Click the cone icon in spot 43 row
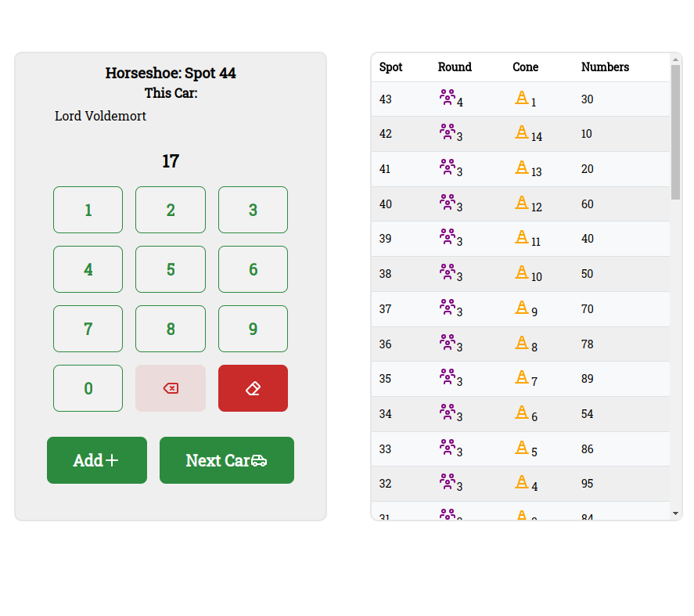Viewport: 694px width, 616px height. [x=521, y=97]
